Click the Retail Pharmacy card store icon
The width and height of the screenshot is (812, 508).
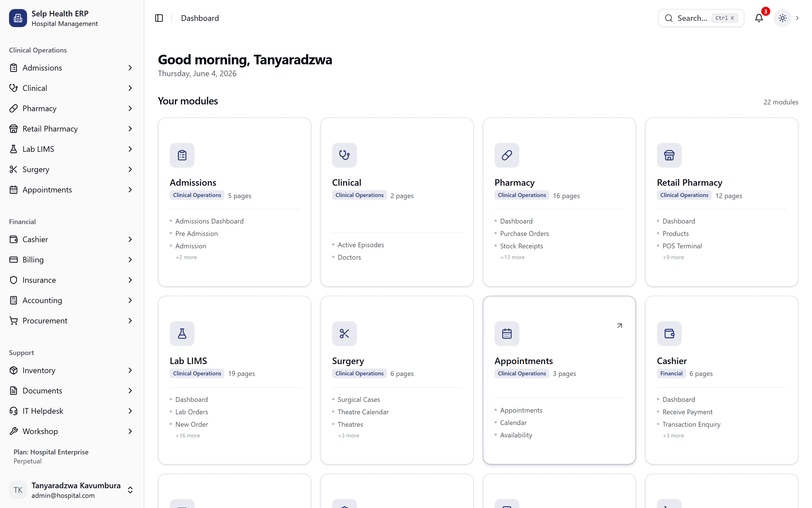(669, 155)
